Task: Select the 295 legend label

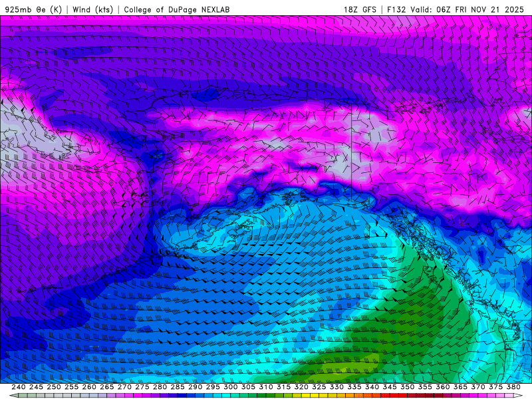Action: click(213, 387)
